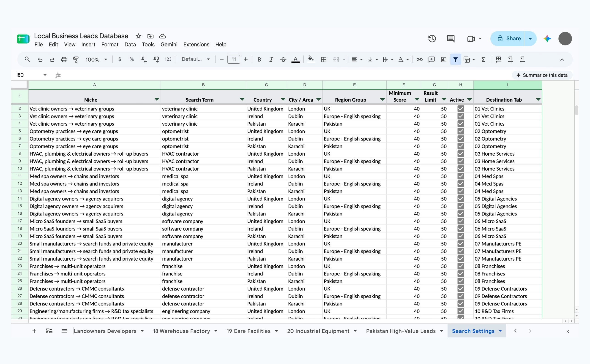
Task: Star the document title
Action: tap(138, 36)
